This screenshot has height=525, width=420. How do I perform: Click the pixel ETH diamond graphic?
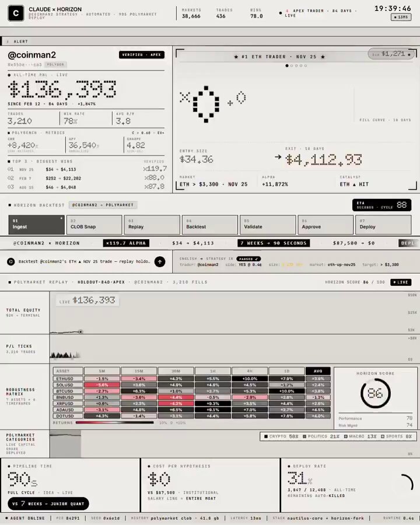(x=206, y=104)
